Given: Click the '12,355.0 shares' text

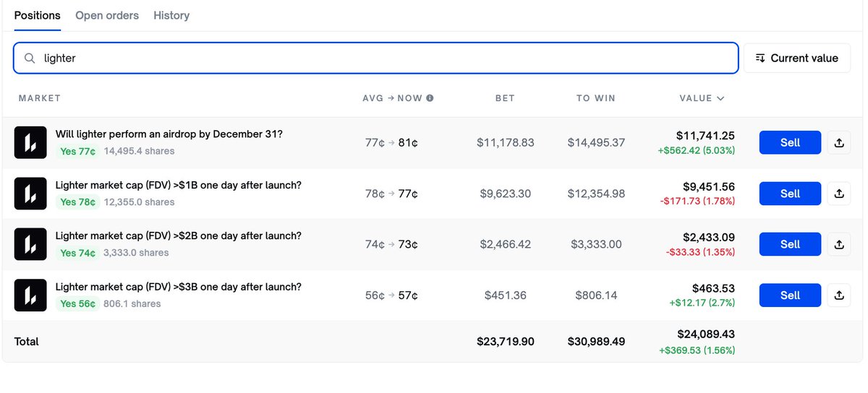Looking at the screenshot, I should (x=139, y=202).
